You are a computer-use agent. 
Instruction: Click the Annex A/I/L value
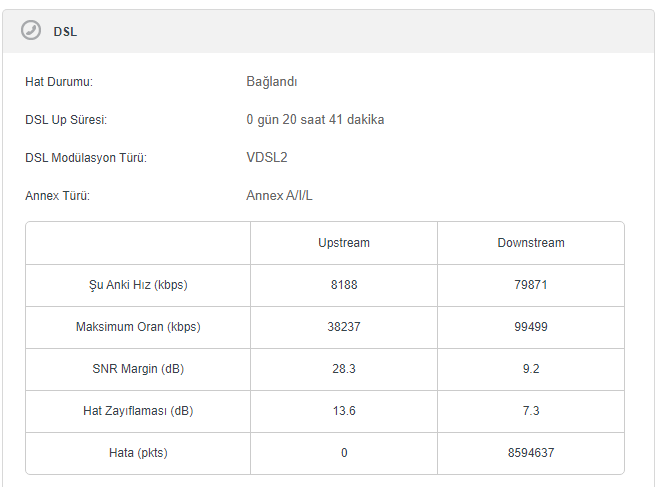pyautogui.click(x=279, y=196)
